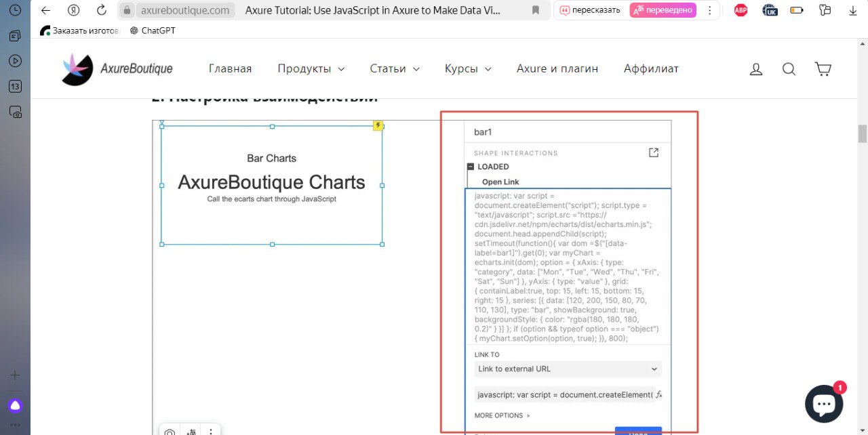Click the yellow lightning interaction badge on the widget
This screenshot has width=868, height=435.
coord(378,125)
